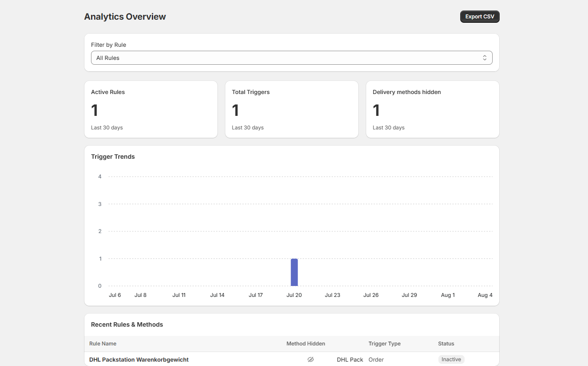Open the DHL Packstation Warenkorbgewicht rule
The image size is (588, 366).
click(x=139, y=359)
